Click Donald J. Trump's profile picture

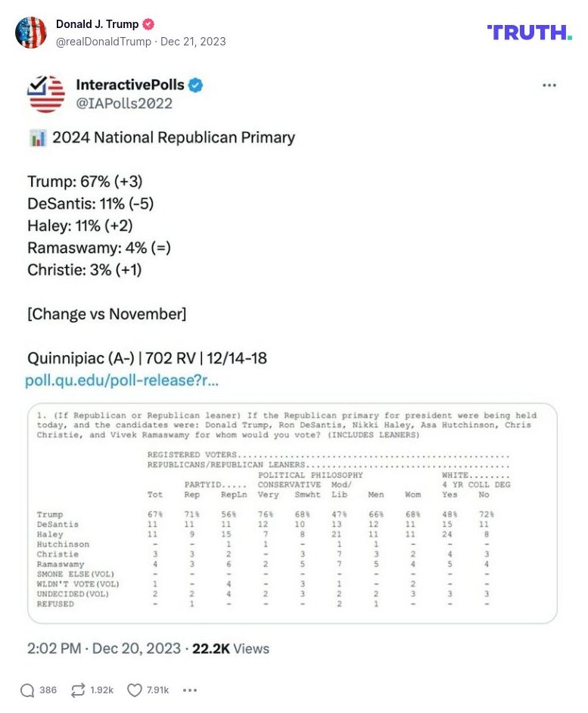(x=31, y=33)
